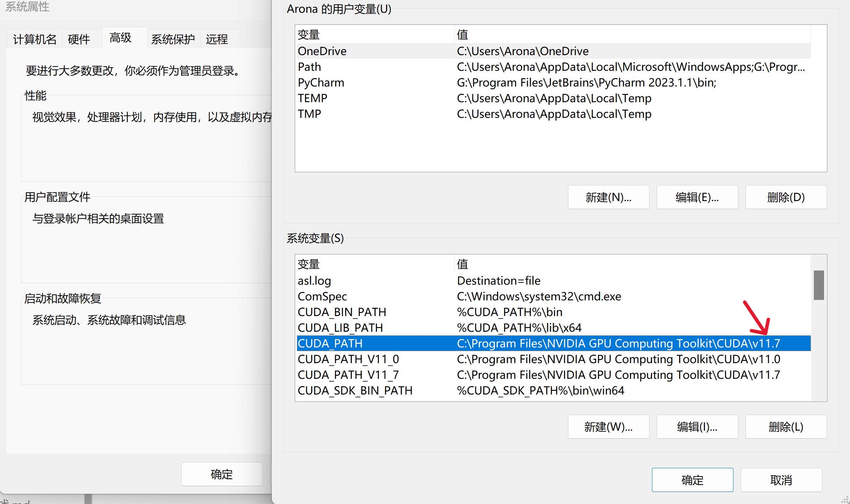The height and width of the screenshot is (504, 850).
Task: Select the CUDA_SDK_BIN_PATH system variable
Action: pyautogui.click(x=554, y=390)
